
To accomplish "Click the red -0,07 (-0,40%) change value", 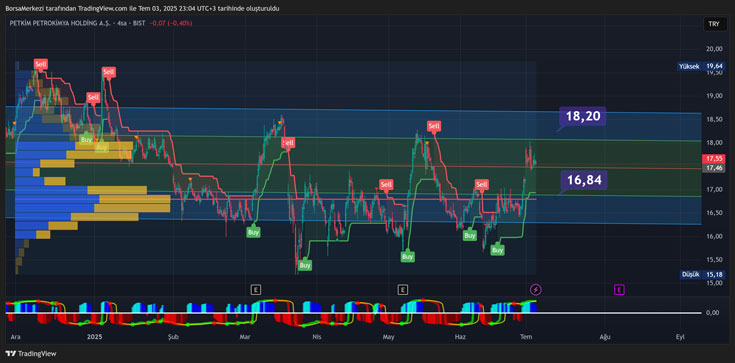I will [x=171, y=23].
